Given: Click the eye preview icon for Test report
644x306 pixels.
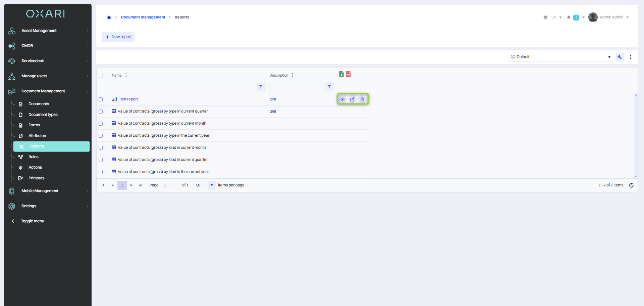Looking at the screenshot, I should coord(342,99).
